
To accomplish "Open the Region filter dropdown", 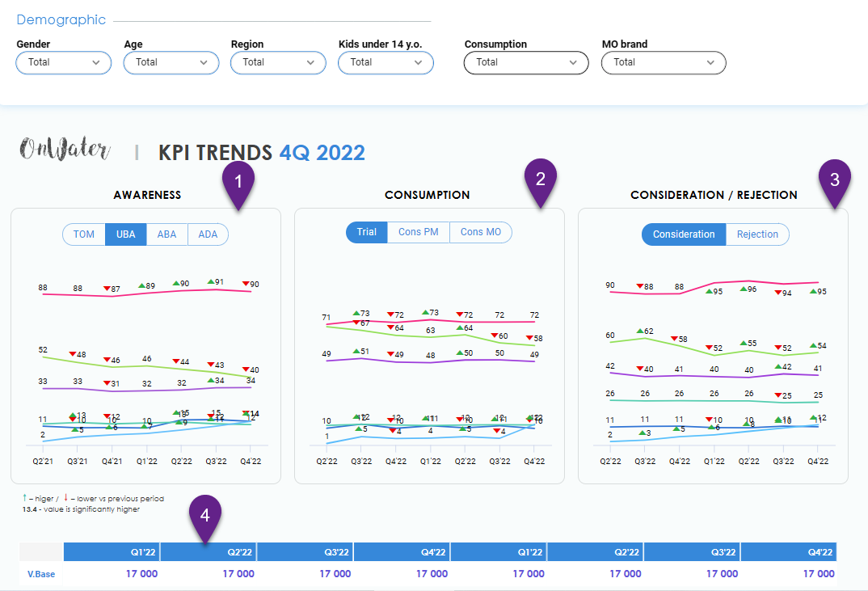I will pyautogui.click(x=278, y=62).
